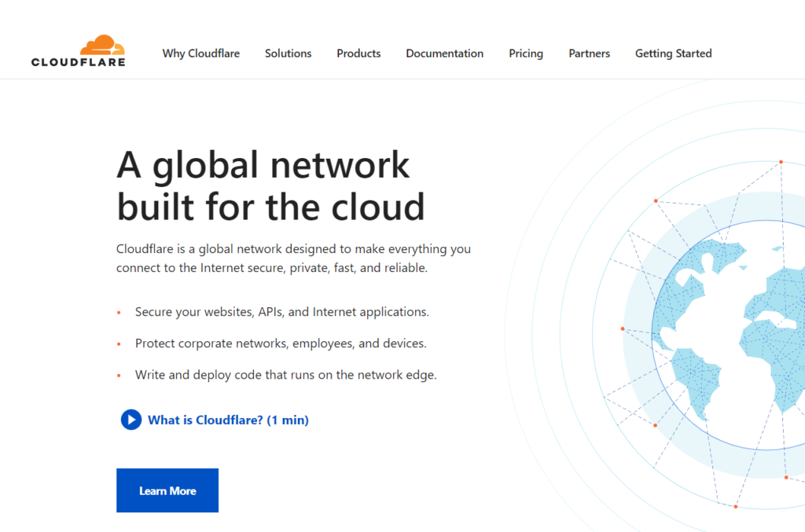Open the Why Cloudflare menu
Viewport: 805px width, 532px height.
[x=200, y=53]
